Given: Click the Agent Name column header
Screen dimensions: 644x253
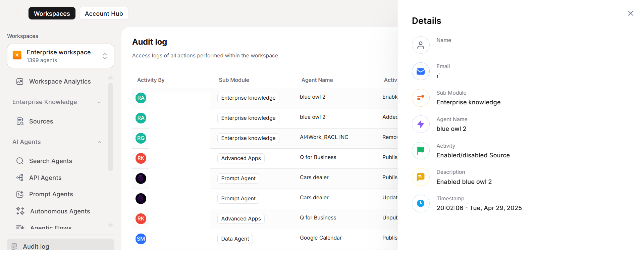Looking at the screenshot, I should click(317, 80).
